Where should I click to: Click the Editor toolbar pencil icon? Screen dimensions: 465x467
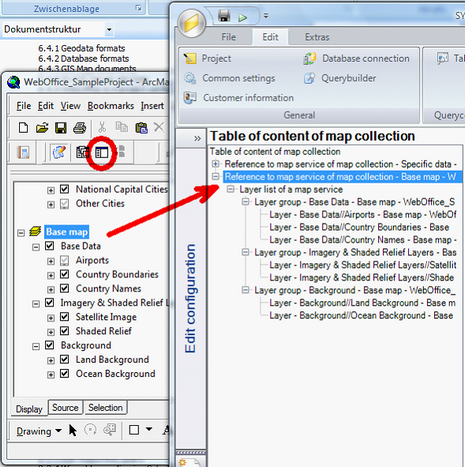tap(60, 152)
